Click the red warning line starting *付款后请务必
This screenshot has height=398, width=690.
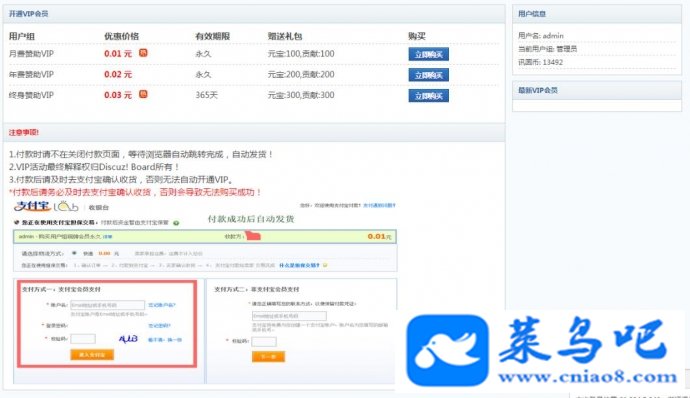[x=136, y=192]
